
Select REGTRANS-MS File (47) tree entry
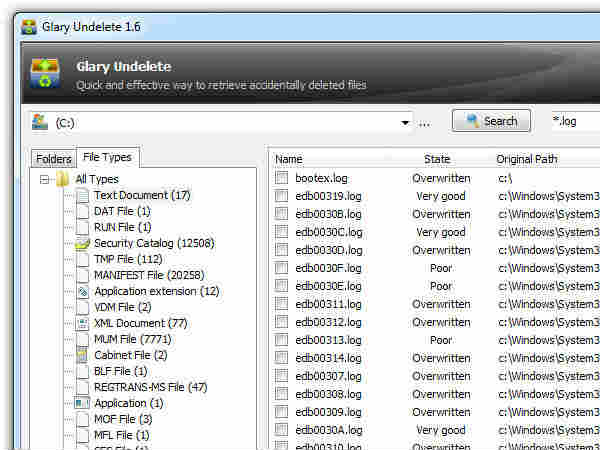[150, 388]
